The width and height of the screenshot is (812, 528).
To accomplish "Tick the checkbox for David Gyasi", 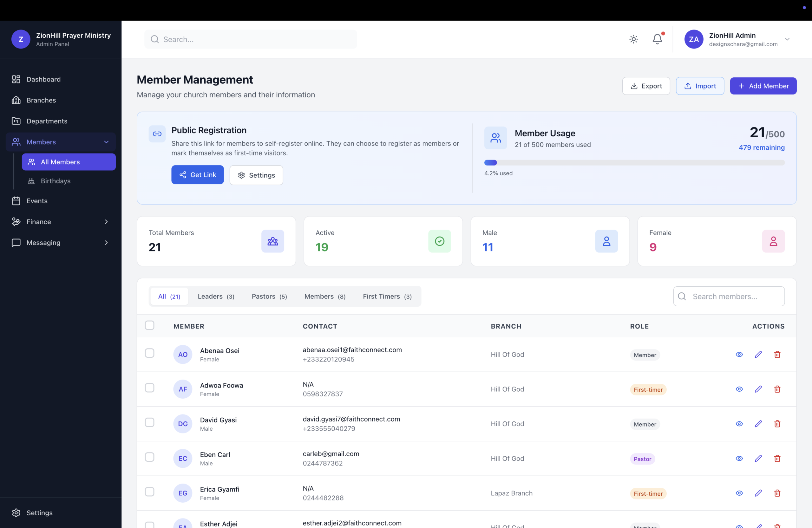I will click(150, 422).
